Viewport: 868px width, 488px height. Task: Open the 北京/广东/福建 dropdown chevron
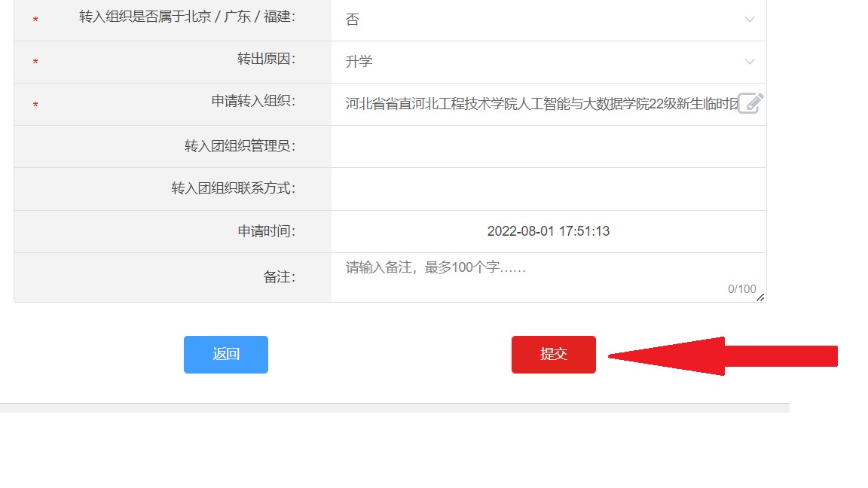tap(749, 20)
